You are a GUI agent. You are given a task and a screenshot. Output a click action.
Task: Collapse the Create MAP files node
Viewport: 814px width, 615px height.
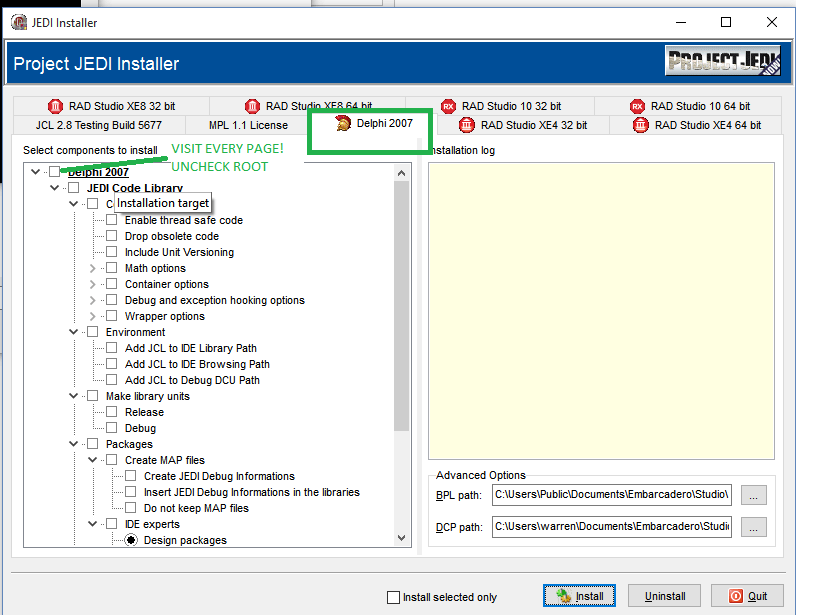pos(92,460)
